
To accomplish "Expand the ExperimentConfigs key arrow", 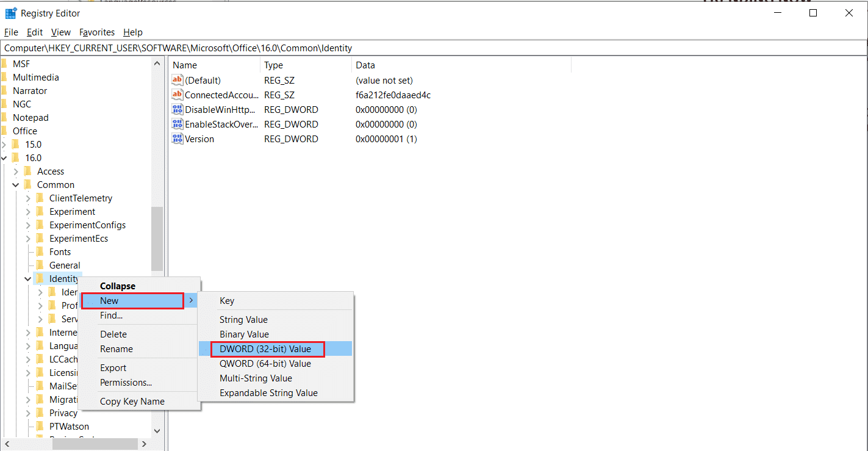I will [28, 225].
